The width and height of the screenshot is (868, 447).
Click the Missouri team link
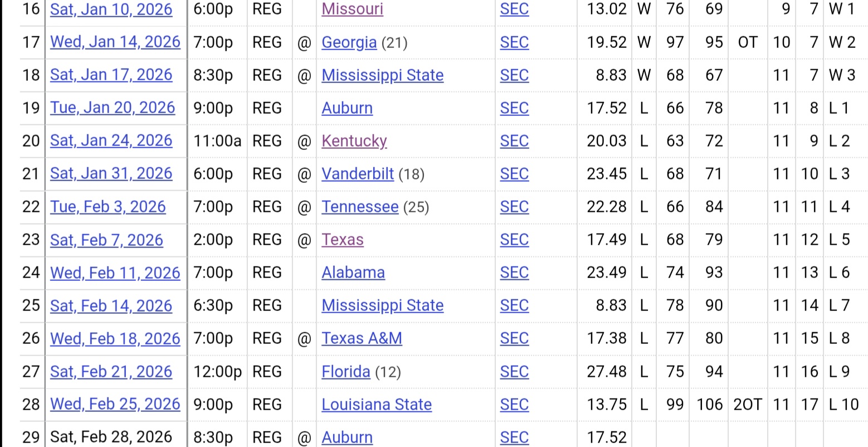tap(352, 9)
